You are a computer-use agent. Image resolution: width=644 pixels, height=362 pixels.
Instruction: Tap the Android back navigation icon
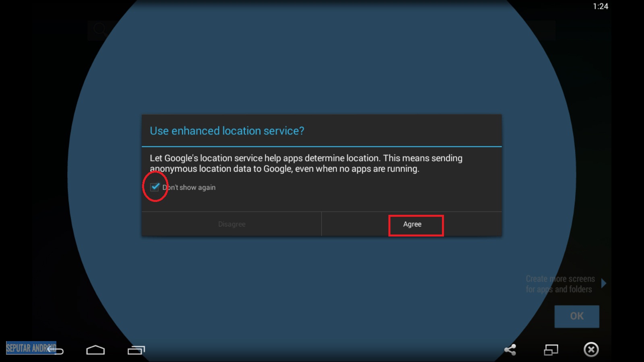pyautogui.click(x=55, y=350)
